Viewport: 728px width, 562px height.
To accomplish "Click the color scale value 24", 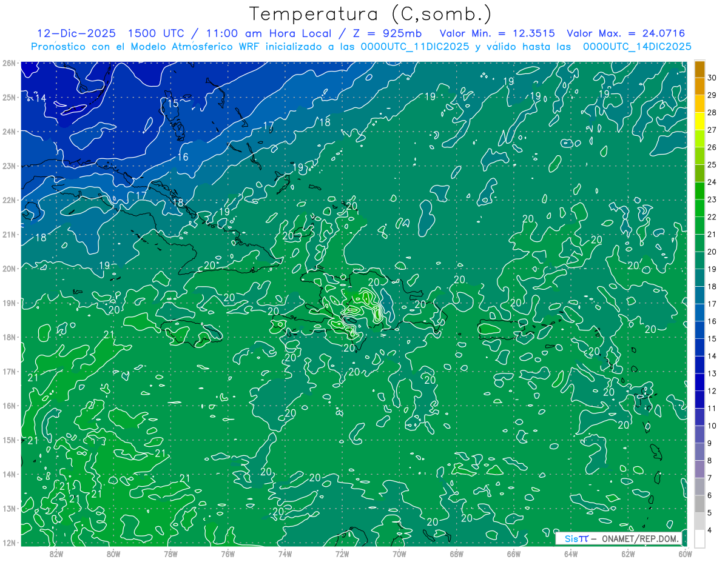I will (x=712, y=182).
